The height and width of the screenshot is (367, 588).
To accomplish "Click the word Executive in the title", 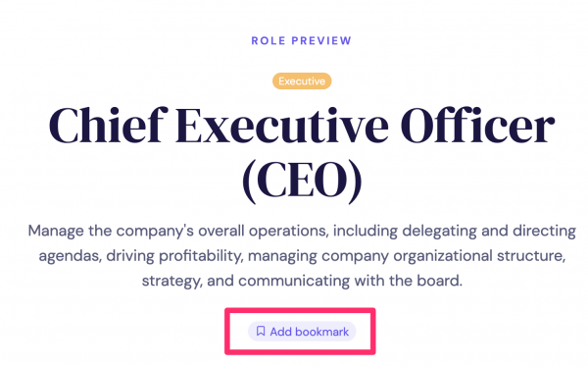I will 282,127.
